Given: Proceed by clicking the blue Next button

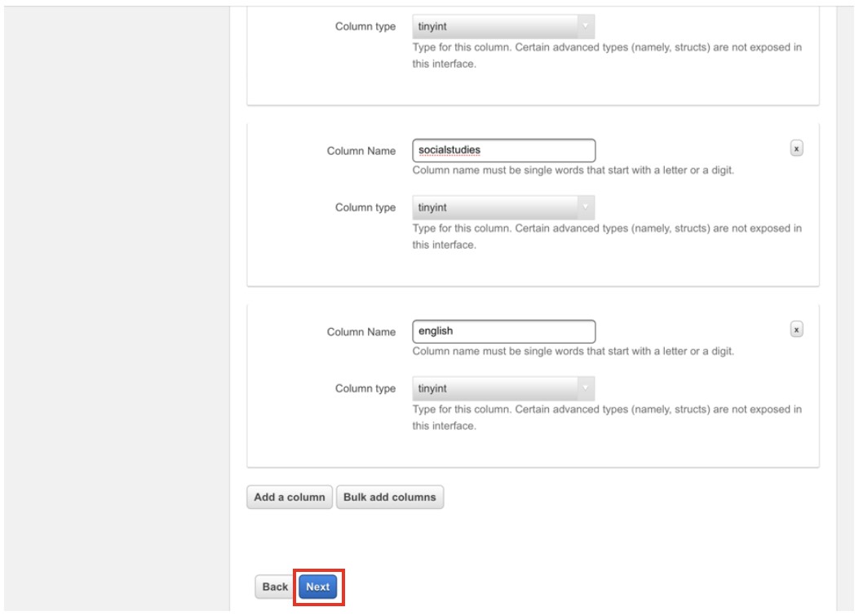Looking at the screenshot, I should pyautogui.click(x=317, y=587).
